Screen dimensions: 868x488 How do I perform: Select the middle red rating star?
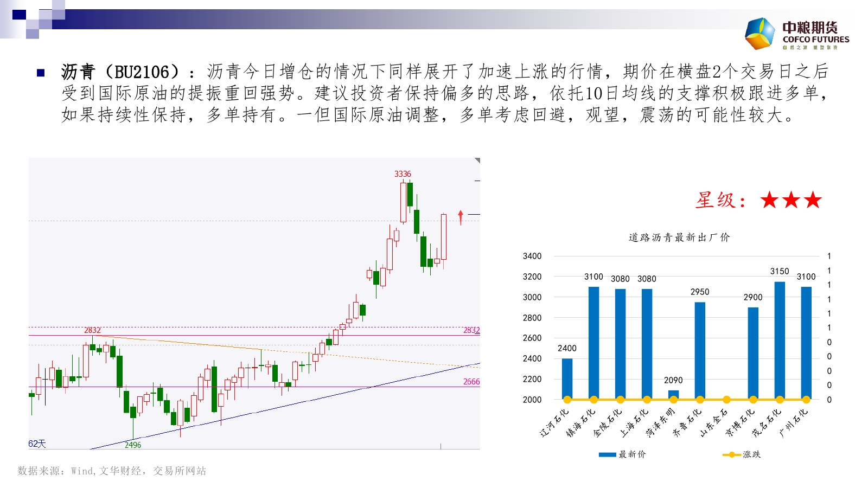pyautogui.click(x=791, y=200)
